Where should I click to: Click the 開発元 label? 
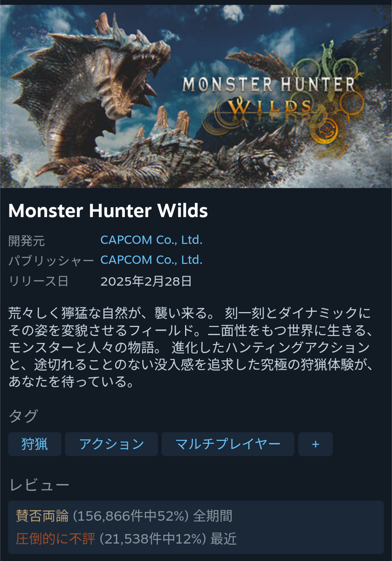26,241
